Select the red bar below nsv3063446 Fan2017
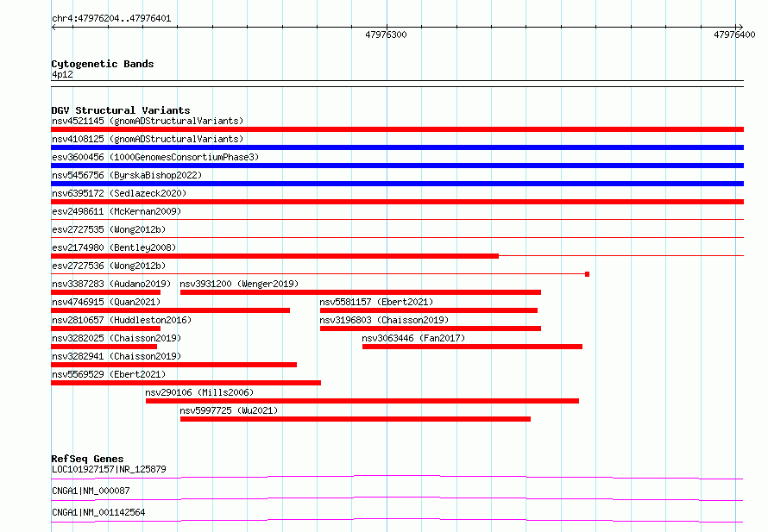768x532 pixels. click(472, 347)
